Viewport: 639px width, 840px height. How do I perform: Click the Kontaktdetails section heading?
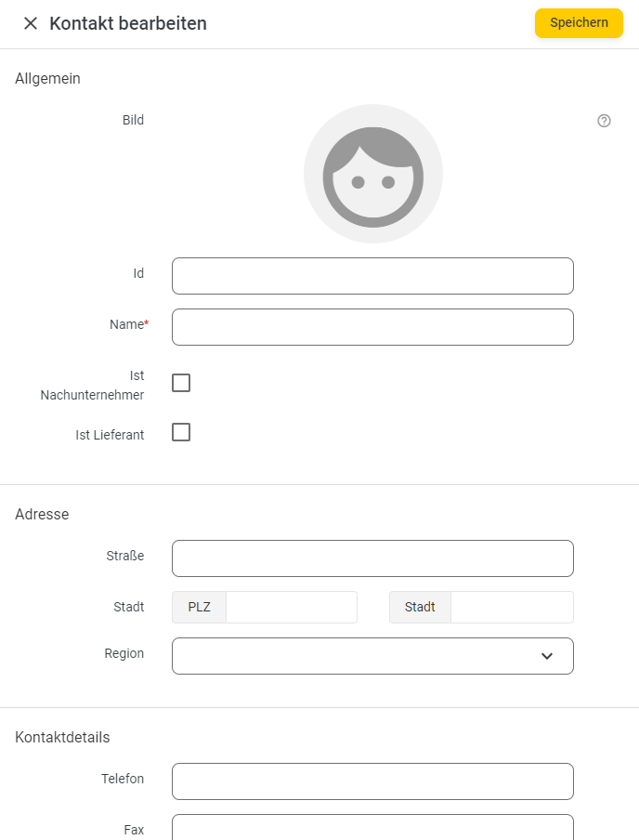point(62,737)
